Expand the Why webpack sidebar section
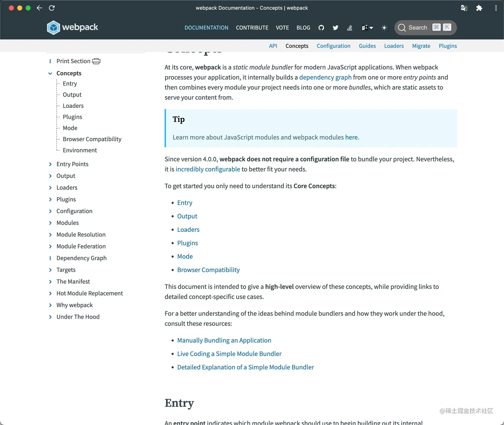The width and height of the screenshot is (504, 425). 50,305
